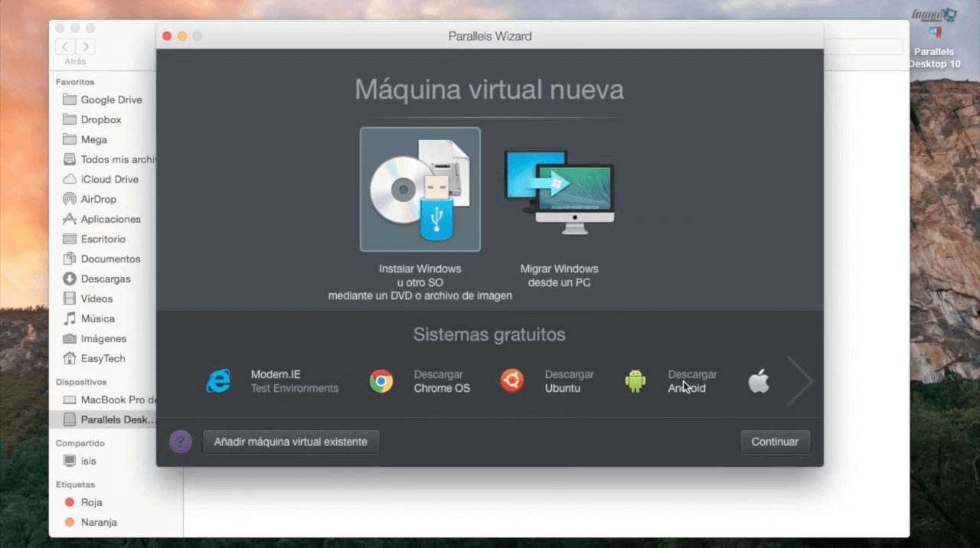Open Dropbox folder in sidebar

pos(101,119)
